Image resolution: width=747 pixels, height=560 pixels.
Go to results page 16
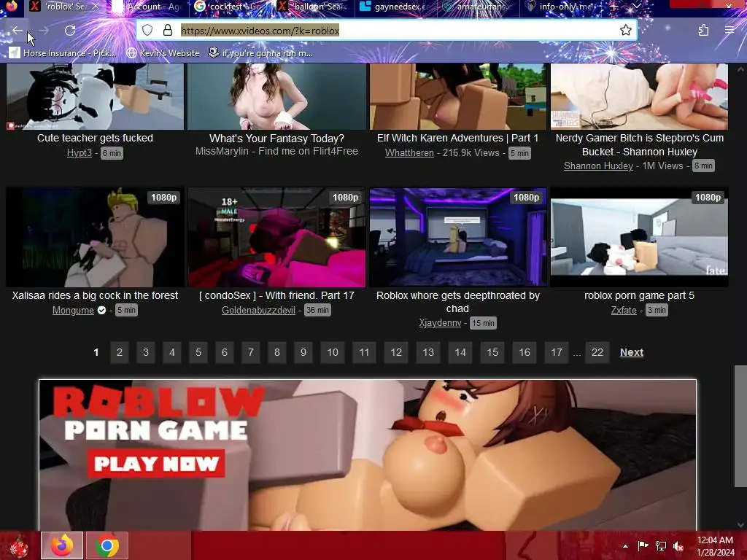524,352
